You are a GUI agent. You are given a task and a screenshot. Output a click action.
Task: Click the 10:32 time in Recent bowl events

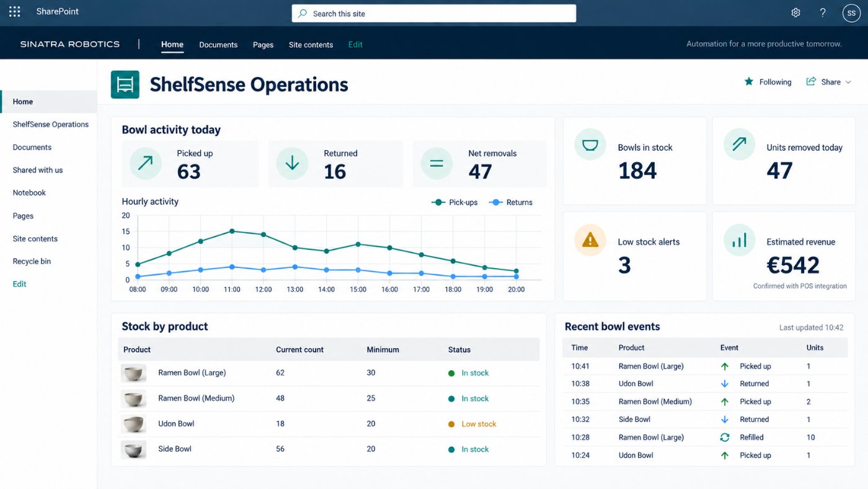coord(580,419)
